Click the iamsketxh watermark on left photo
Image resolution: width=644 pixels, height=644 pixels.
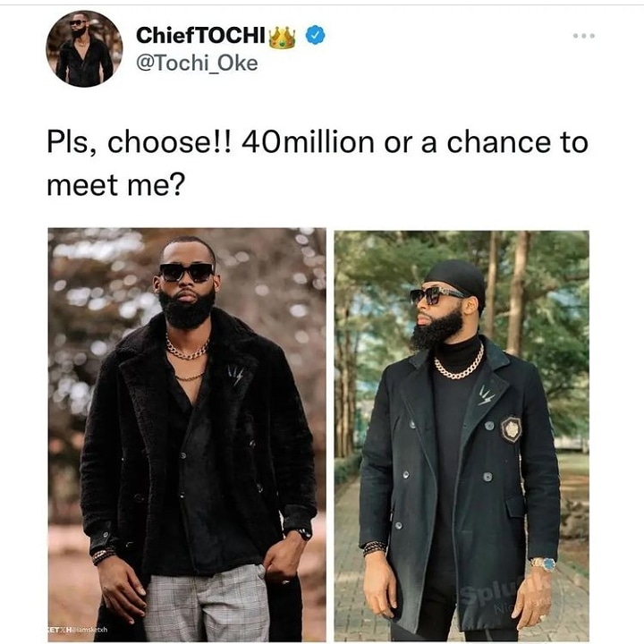click(x=79, y=630)
